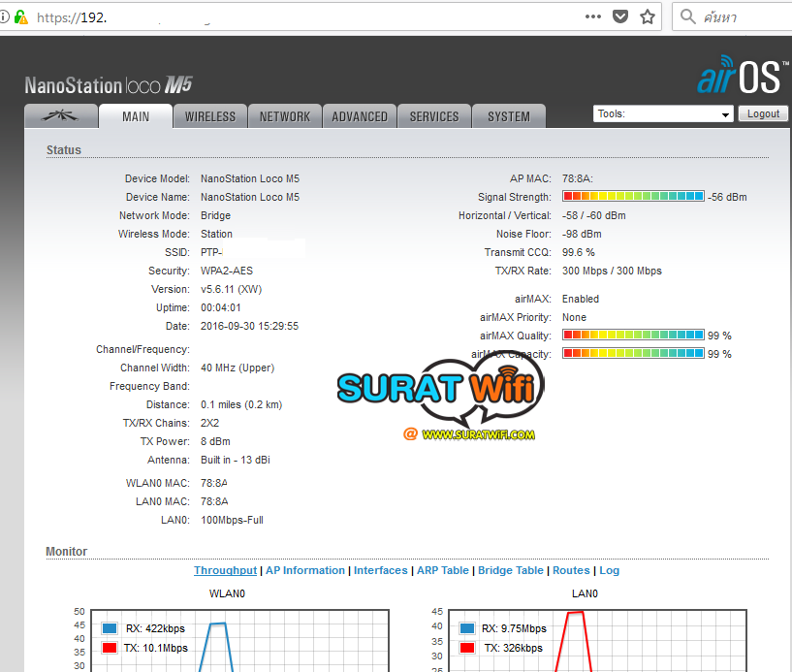Click the distance value 0.1 miles (0.2 km)

[x=241, y=404]
